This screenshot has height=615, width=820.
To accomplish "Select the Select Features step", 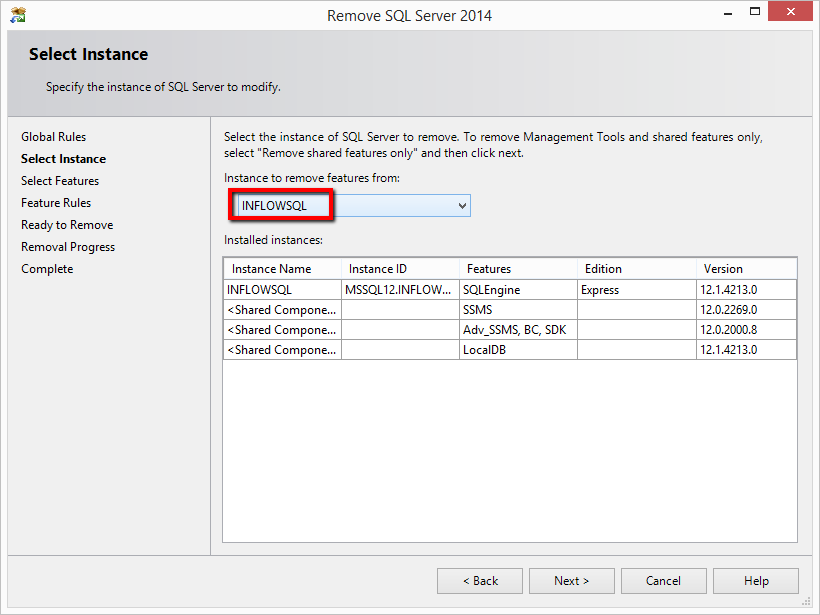I will pyautogui.click(x=60, y=180).
